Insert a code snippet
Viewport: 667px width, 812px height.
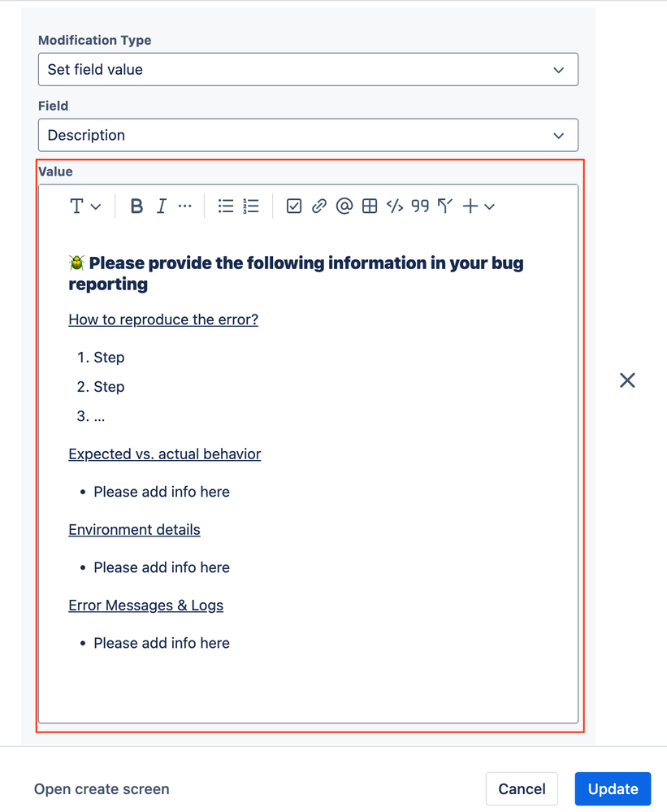(x=395, y=206)
